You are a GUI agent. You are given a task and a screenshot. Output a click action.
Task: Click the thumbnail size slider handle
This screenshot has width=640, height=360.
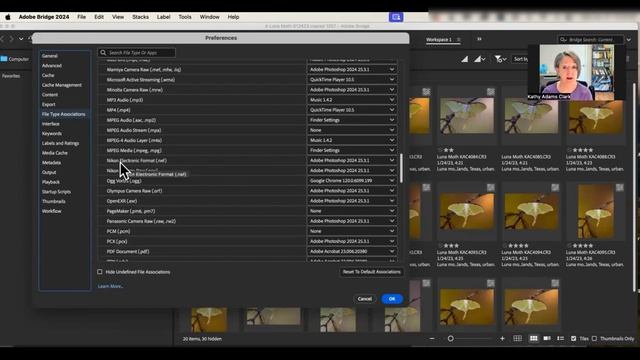pos(451,338)
